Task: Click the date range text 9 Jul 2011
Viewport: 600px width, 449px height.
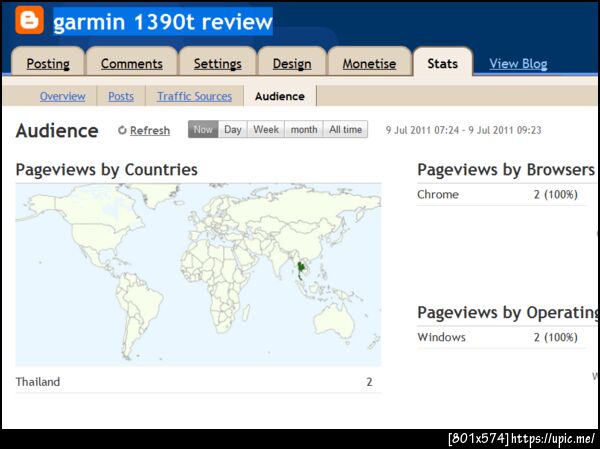Action: tap(463, 130)
